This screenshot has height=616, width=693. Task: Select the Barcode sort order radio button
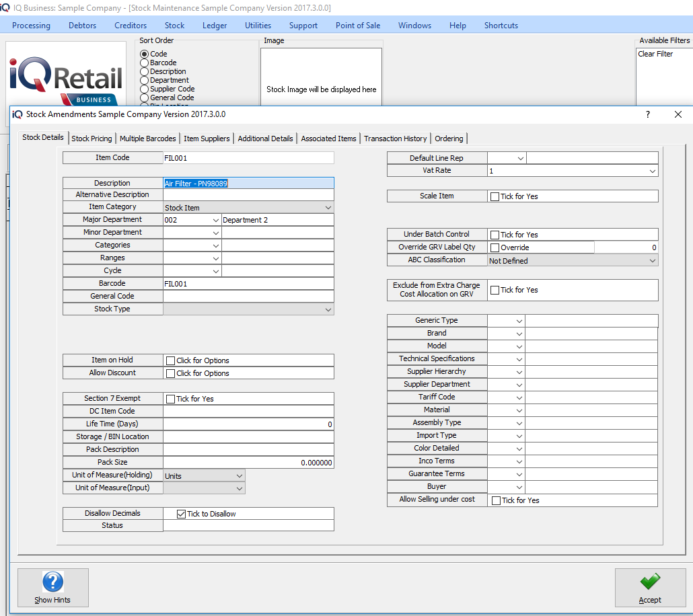[x=144, y=63]
